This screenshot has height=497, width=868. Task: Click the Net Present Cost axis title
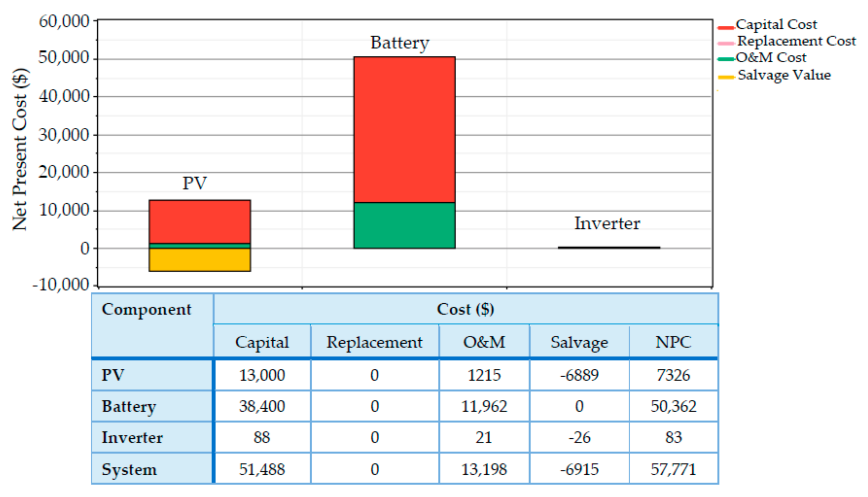(20, 150)
